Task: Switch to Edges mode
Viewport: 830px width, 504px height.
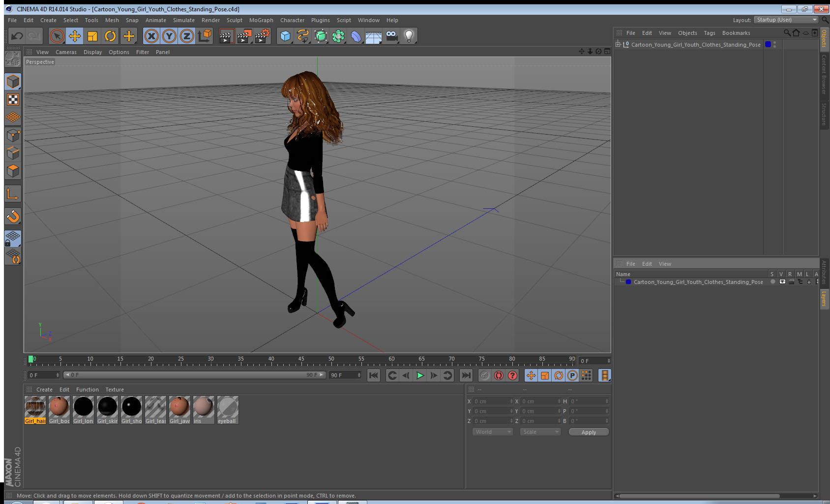Action: pos(13,153)
